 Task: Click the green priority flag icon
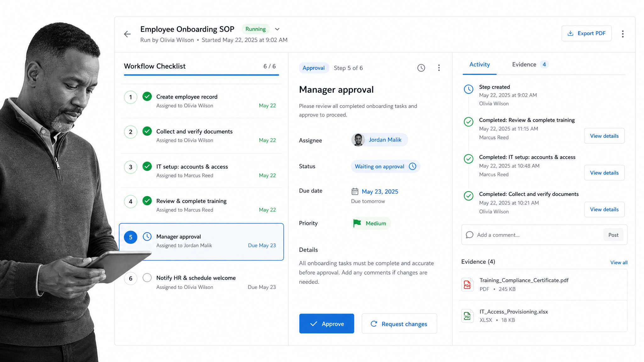[357, 223]
